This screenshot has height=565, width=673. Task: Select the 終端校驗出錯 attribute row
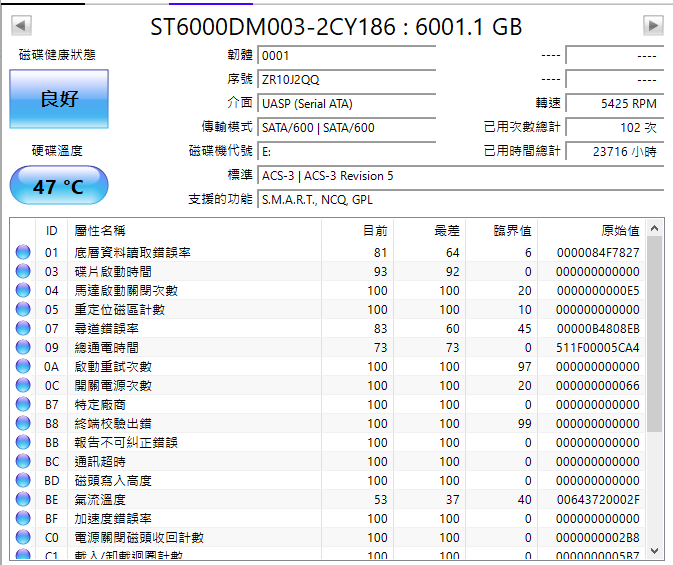coord(328,423)
